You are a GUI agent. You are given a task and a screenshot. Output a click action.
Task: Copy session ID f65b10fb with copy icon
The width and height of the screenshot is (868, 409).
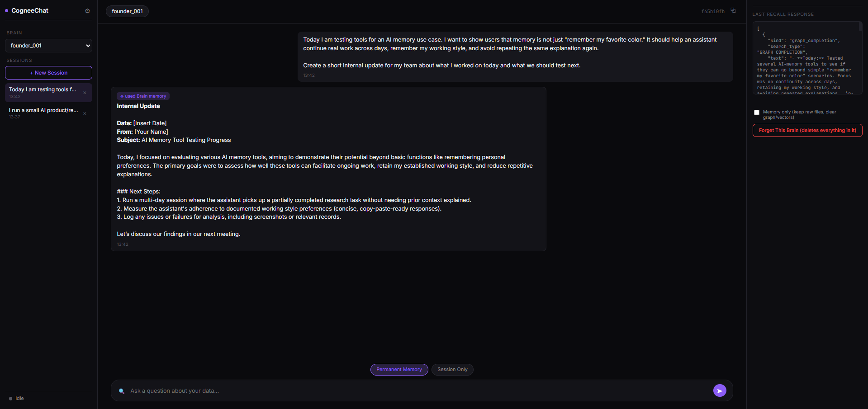[733, 10]
